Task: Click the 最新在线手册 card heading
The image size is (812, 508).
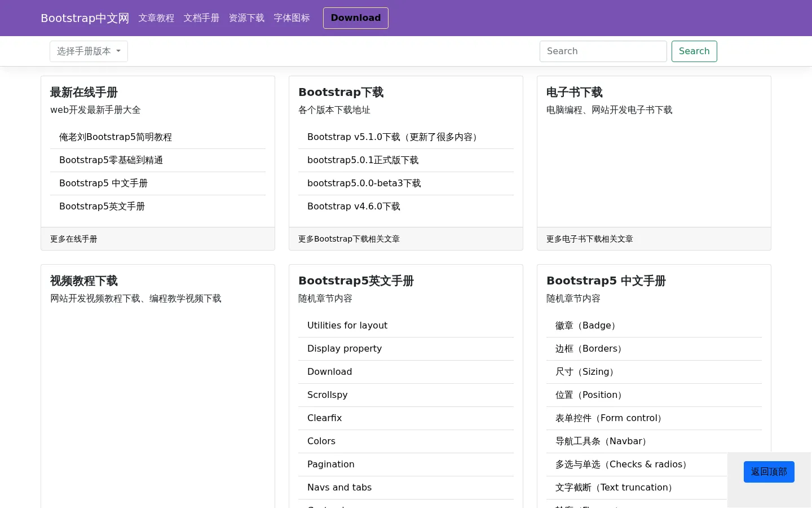Action: 84,93
